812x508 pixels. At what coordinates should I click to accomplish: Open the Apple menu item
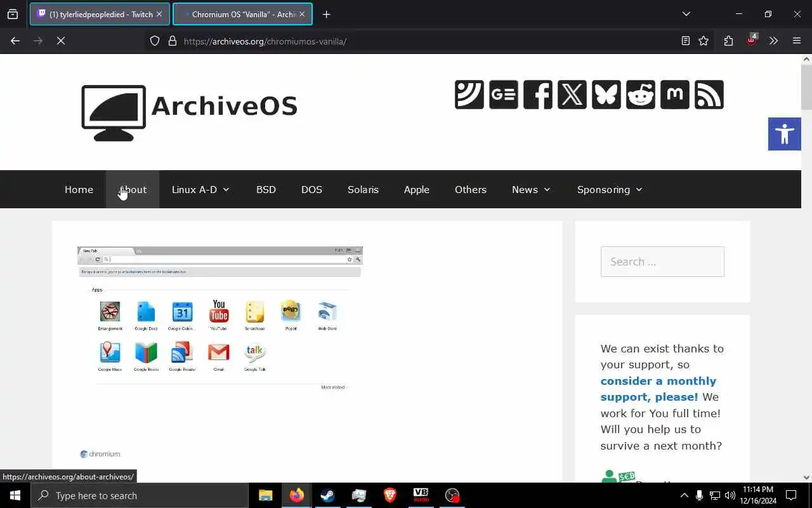(417, 189)
